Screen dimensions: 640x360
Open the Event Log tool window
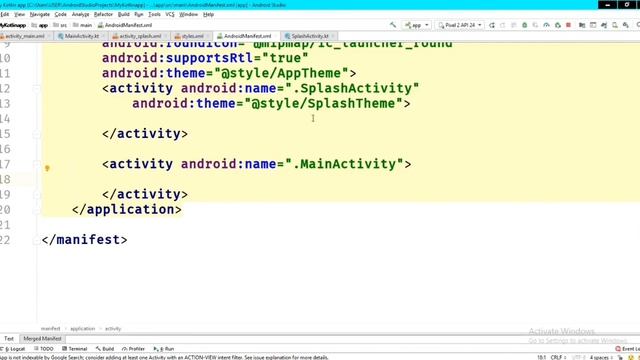(628, 349)
